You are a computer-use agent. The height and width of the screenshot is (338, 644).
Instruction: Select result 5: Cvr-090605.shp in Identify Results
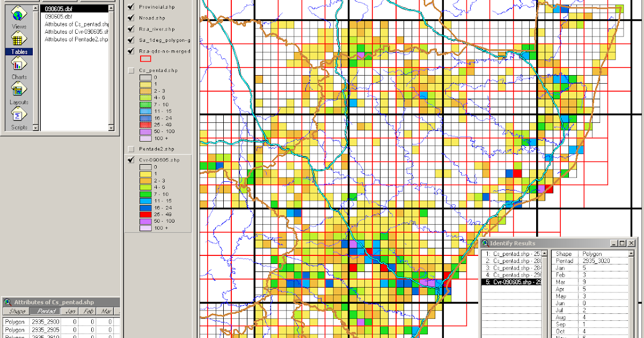tap(511, 281)
